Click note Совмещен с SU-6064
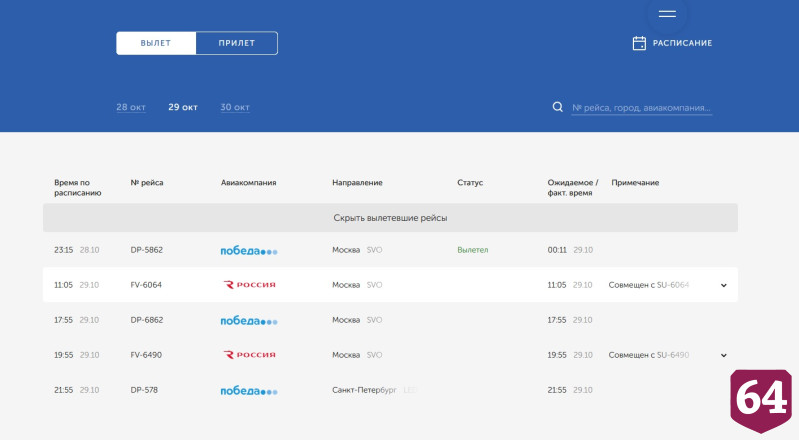The height and width of the screenshot is (440, 799). click(x=649, y=285)
